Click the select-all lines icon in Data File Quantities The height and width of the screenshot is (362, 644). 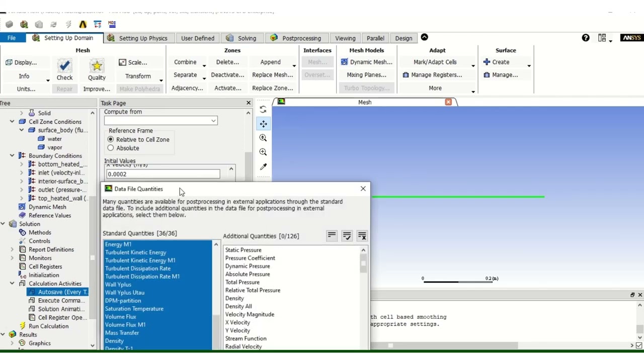332,236
